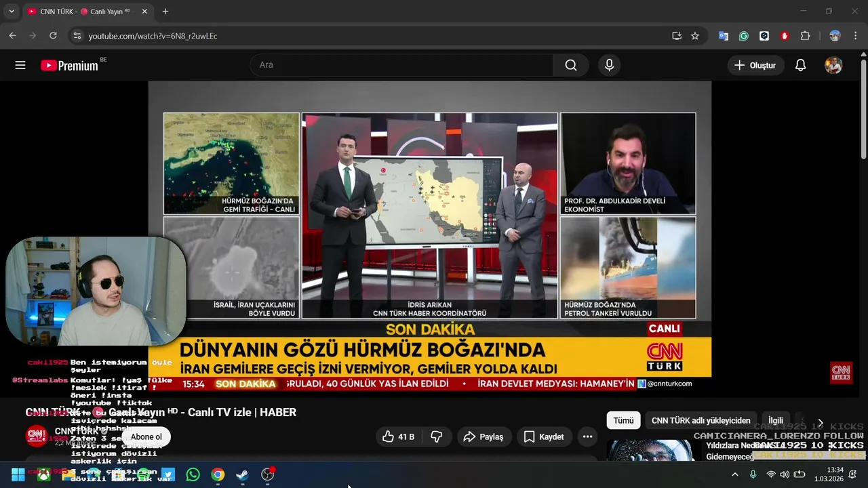Open more actions three-dot menu

click(588, 437)
